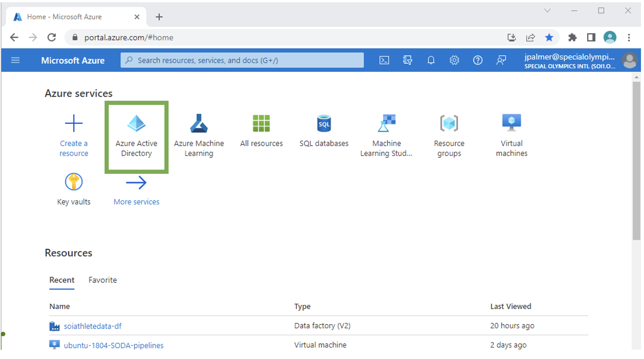Open the Feedback icon in header

pyautogui.click(x=501, y=60)
